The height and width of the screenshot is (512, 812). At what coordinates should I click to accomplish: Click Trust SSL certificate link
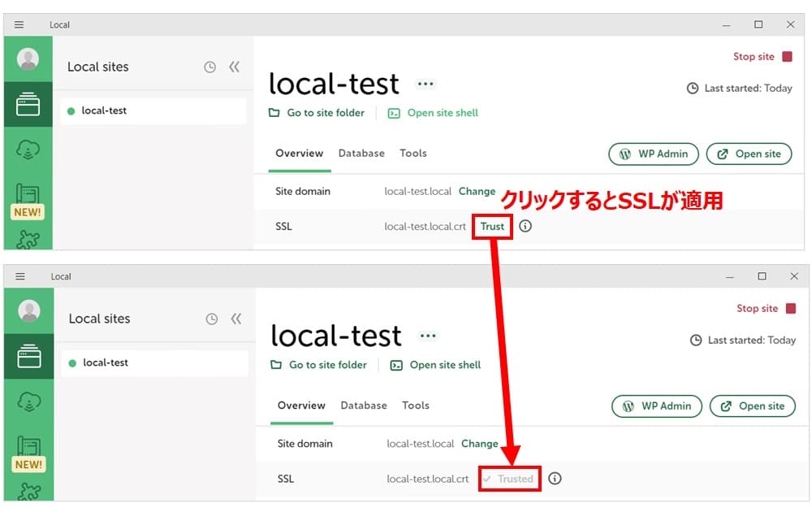(492, 227)
